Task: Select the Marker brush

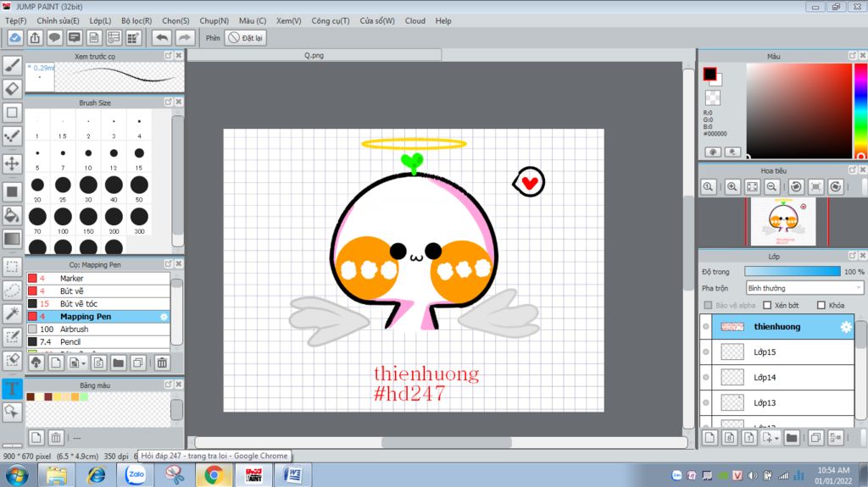Action: tap(98, 279)
